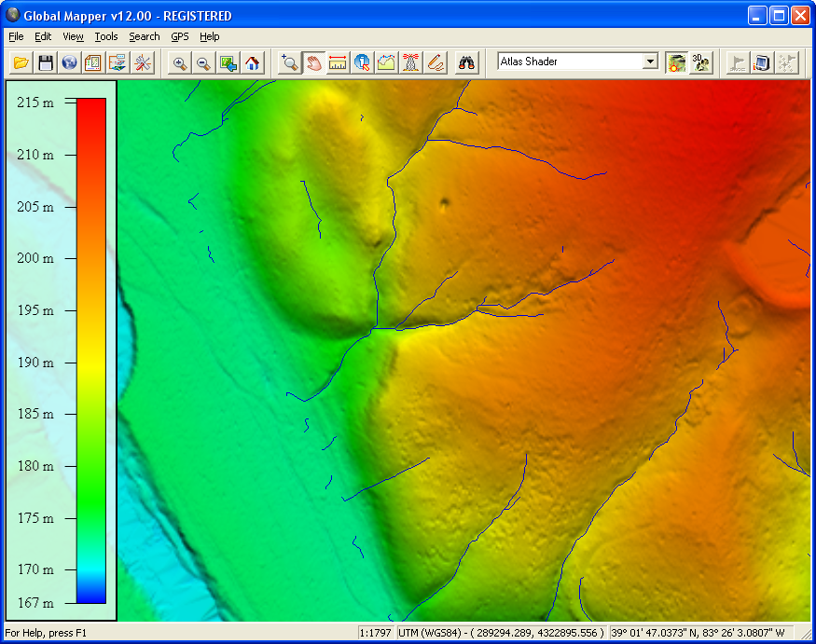Open the File menu
This screenshot has height=644, width=816.
click(x=15, y=36)
